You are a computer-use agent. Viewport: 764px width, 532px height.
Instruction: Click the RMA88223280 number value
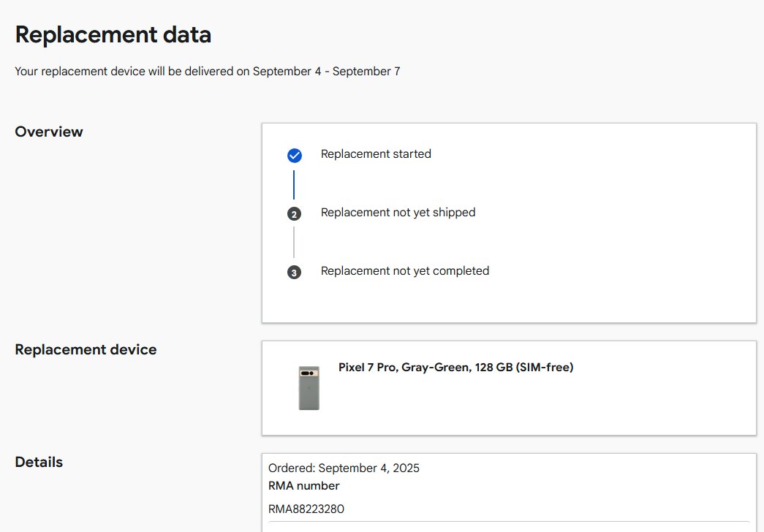coord(306,509)
